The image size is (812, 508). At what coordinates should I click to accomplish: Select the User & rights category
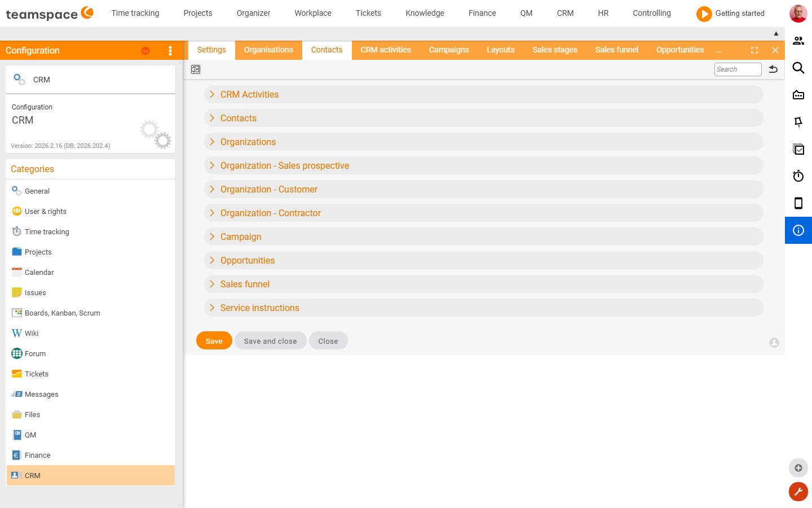coord(91,211)
